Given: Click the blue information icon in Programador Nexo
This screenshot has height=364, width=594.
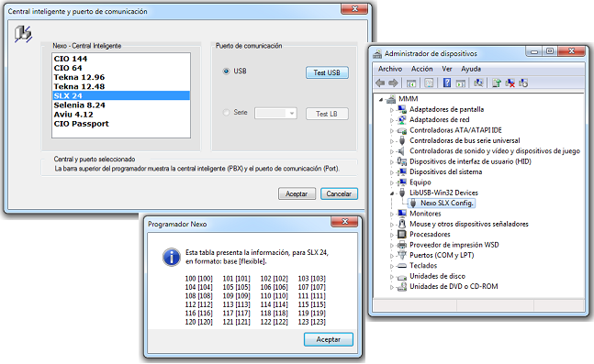Looking at the screenshot, I should pos(172,258).
